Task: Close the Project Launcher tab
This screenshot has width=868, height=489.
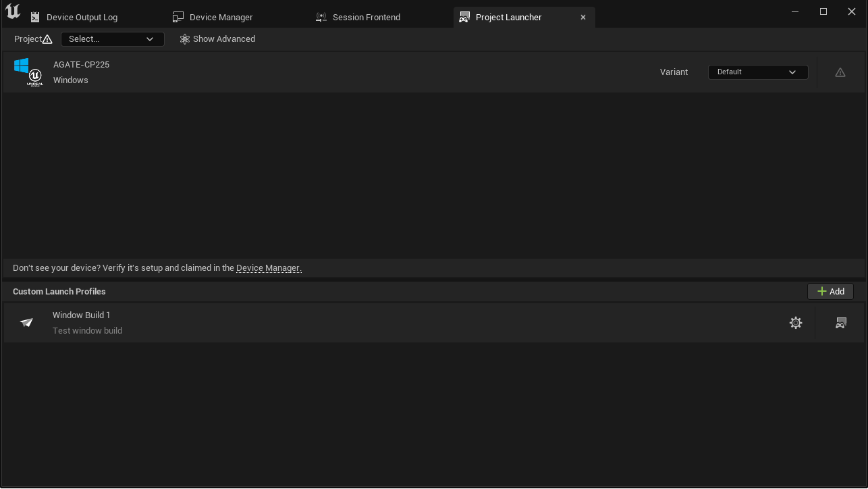Action: point(583,18)
